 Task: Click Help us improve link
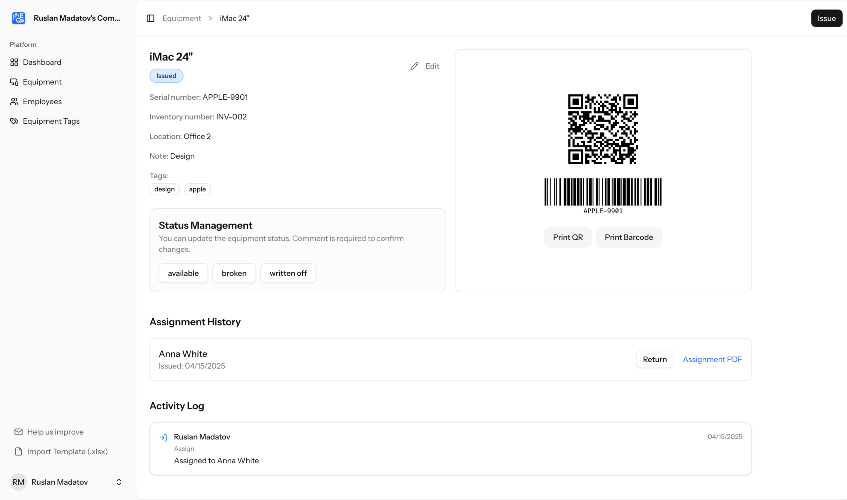tap(49, 432)
